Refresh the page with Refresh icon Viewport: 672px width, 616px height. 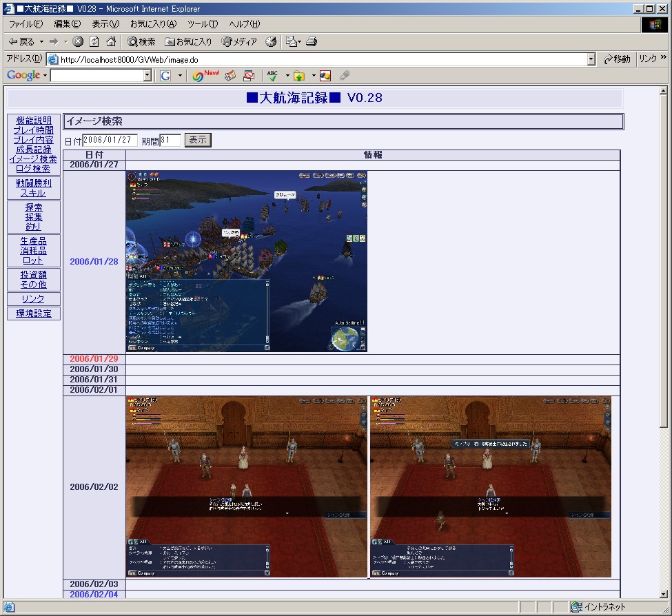94,41
